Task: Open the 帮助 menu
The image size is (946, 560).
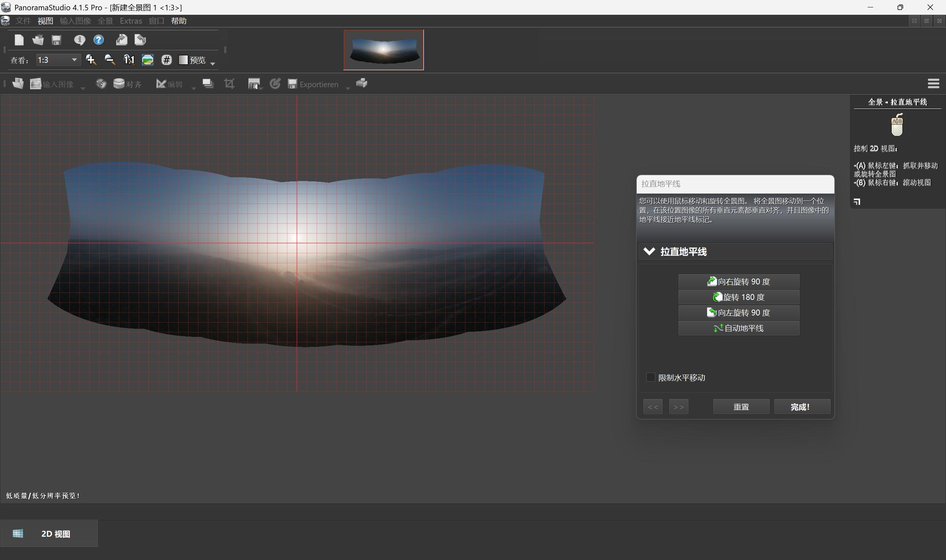Action: click(178, 21)
